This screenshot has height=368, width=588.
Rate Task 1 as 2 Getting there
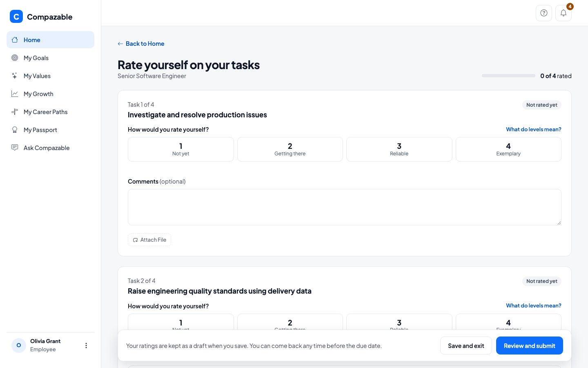[x=290, y=149]
